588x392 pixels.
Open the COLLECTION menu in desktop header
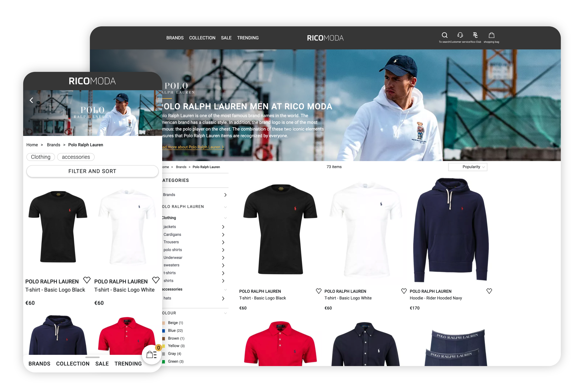[x=202, y=38]
